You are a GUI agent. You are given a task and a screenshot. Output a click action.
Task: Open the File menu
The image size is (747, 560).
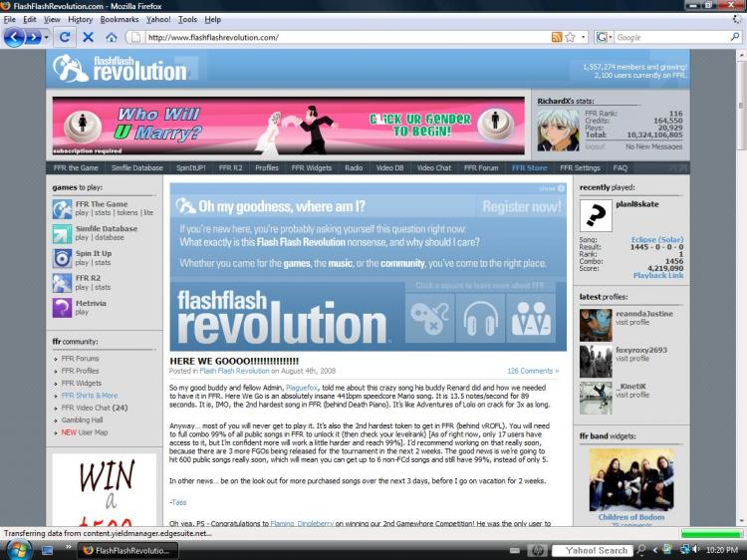[10, 20]
